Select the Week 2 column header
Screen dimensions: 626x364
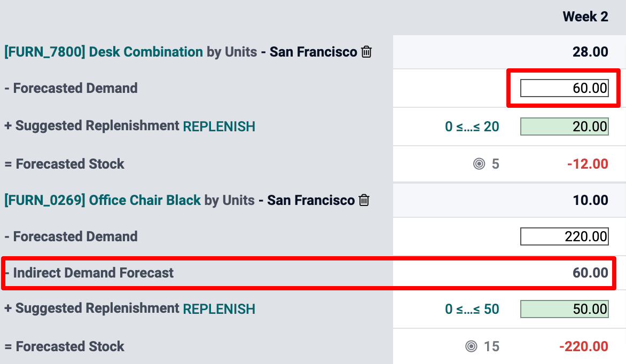click(585, 17)
